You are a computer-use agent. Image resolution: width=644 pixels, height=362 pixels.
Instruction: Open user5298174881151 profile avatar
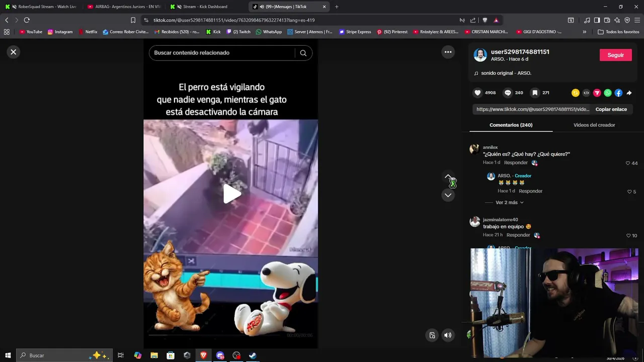pos(480,55)
